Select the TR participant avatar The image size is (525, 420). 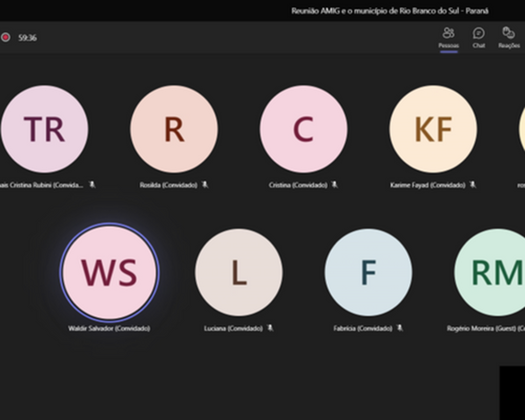tap(44, 129)
